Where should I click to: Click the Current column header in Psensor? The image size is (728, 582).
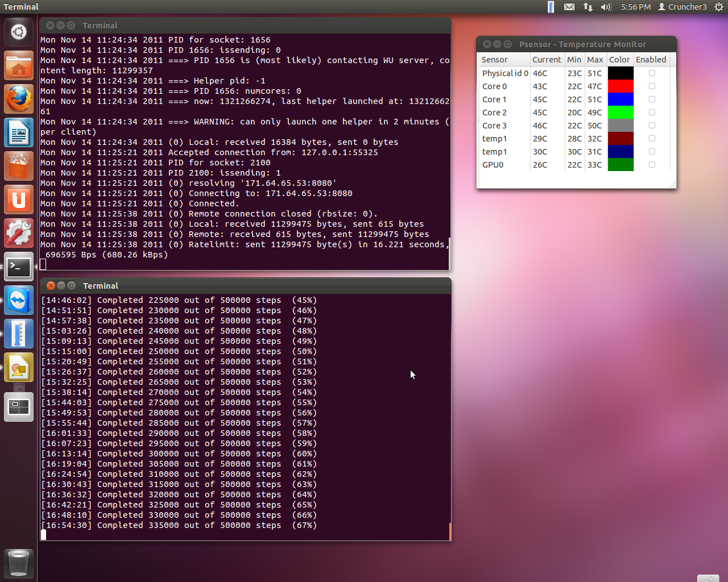pyautogui.click(x=547, y=60)
